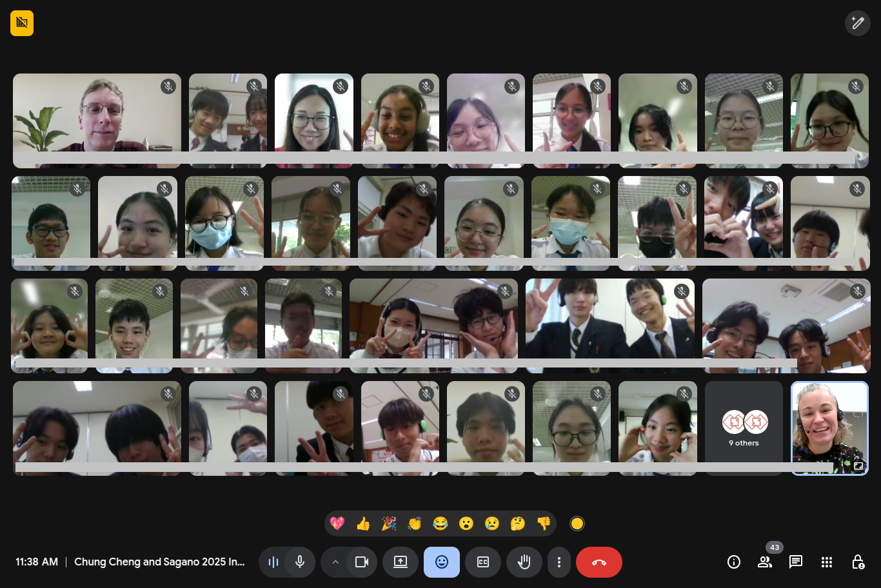Turn on closed captions
The image size is (881, 588).
[x=483, y=562]
